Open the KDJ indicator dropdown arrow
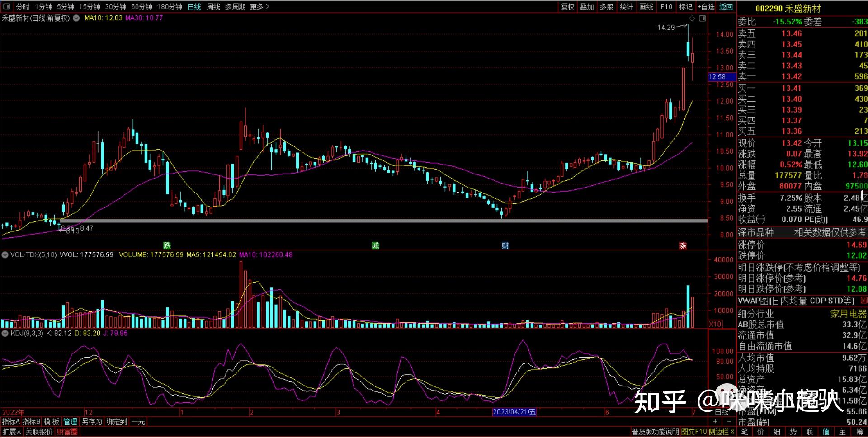The image size is (868, 438). (x=5, y=334)
